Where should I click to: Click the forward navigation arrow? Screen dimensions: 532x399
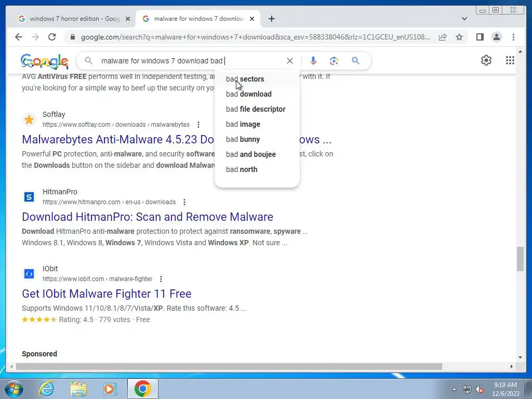click(x=35, y=37)
